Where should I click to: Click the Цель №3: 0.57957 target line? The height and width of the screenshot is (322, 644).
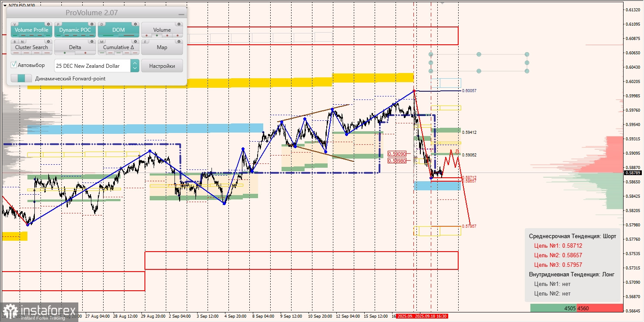[x=558, y=265]
